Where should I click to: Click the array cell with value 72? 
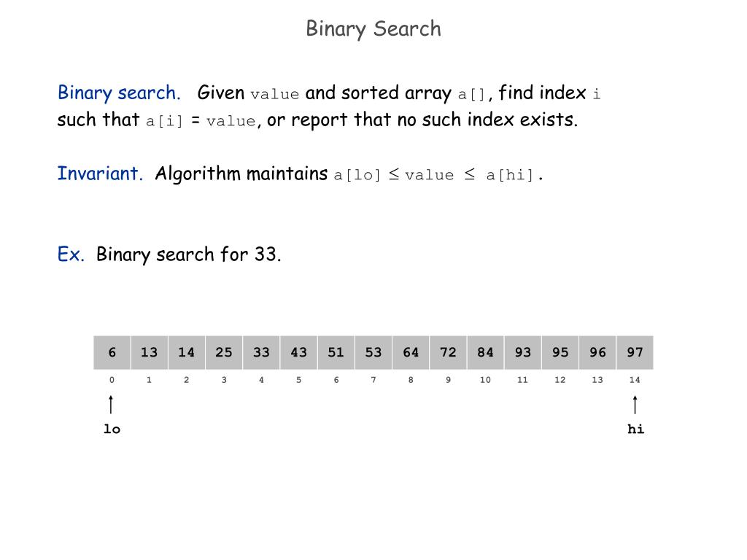(448, 352)
